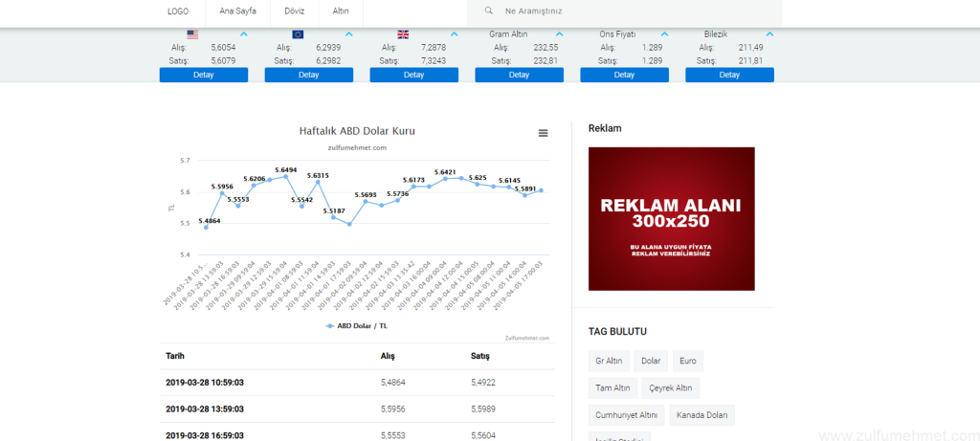Click the REKLAM ALANI 300x250 banner
This screenshot has width=980, height=441.
click(671, 218)
